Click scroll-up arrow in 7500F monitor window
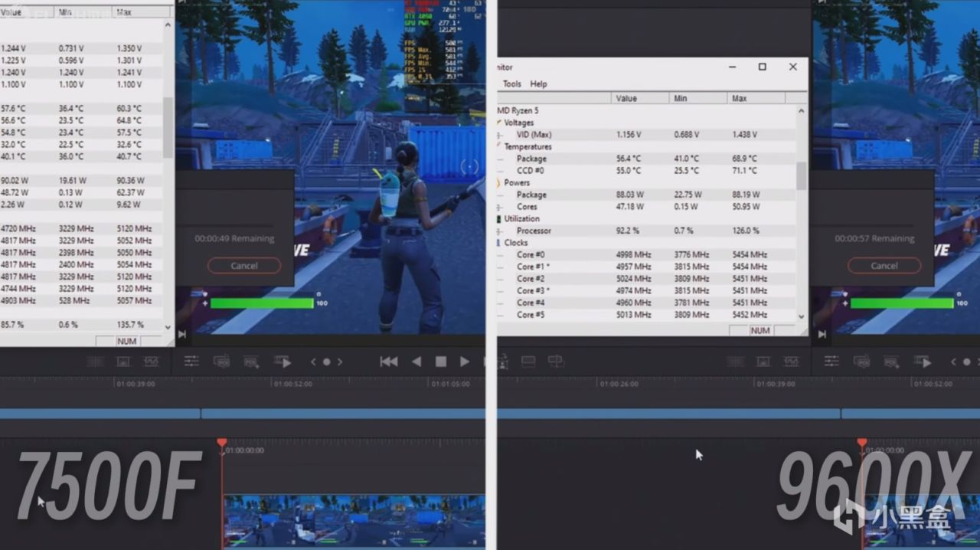The height and width of the screenshot is (550, 980). coord(168,25)
